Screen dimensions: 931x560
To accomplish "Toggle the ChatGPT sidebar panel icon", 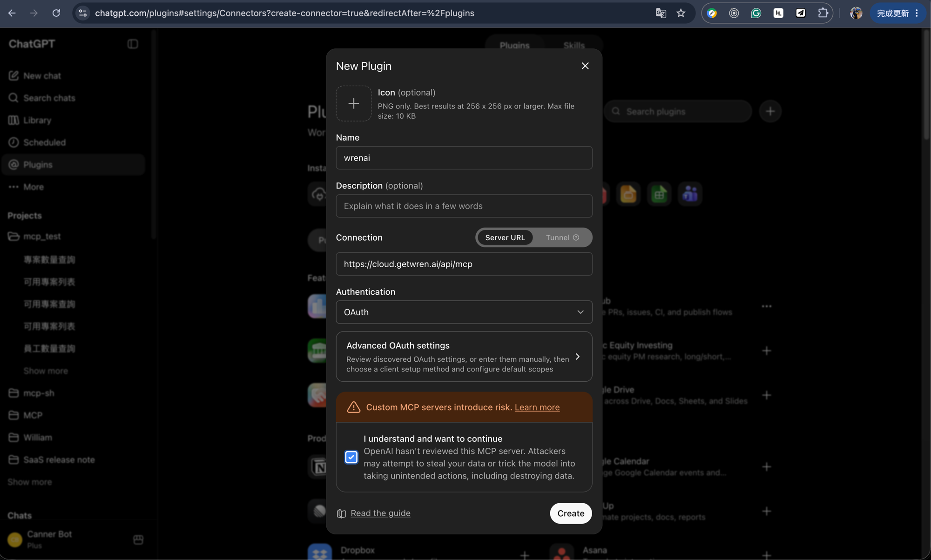I will [x=133, y=44].
